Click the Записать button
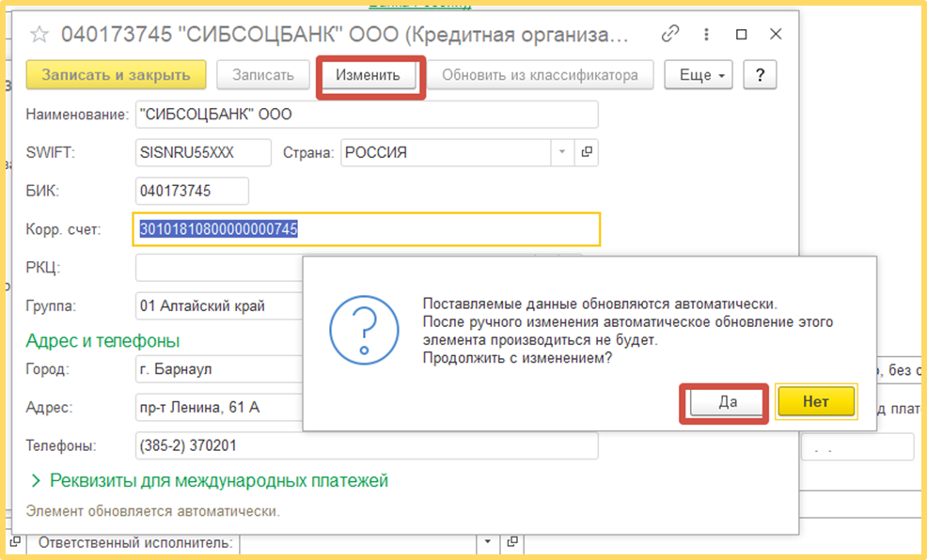The width and height of the screenshot is (927, 560). pyautogui.click(x=263, y=75)
